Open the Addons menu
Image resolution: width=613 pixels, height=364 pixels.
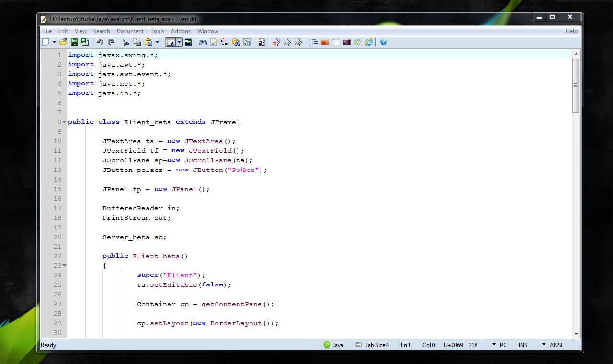pos(181,31)
